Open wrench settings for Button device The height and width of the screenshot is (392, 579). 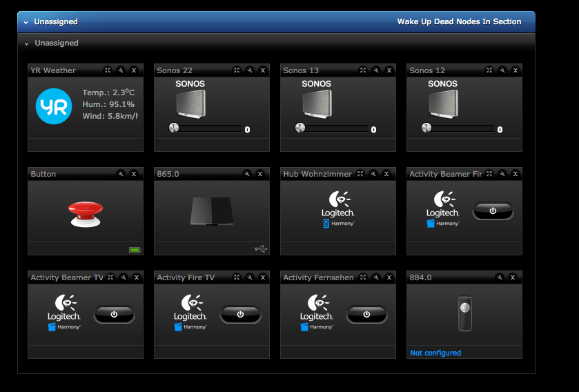pos(121,174)
